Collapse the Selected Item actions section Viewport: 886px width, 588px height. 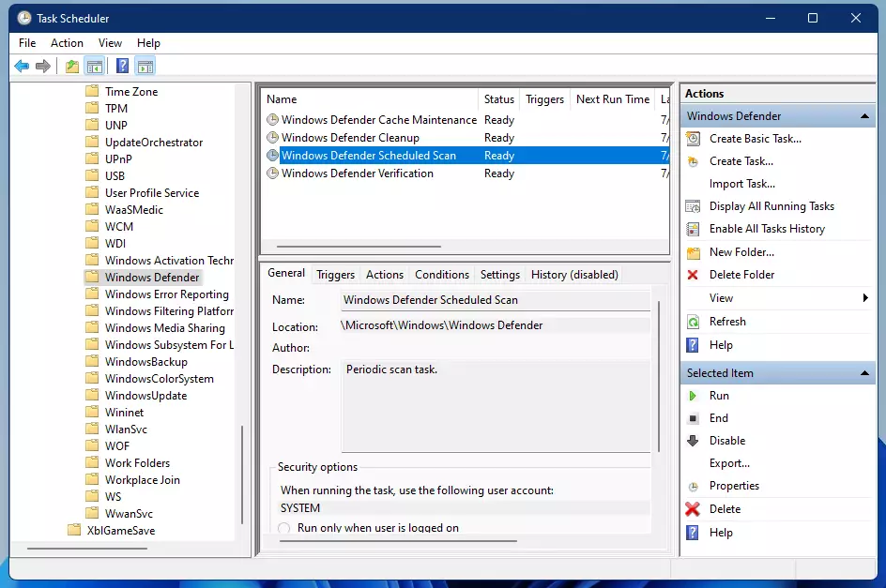click(x=864, y=373)
